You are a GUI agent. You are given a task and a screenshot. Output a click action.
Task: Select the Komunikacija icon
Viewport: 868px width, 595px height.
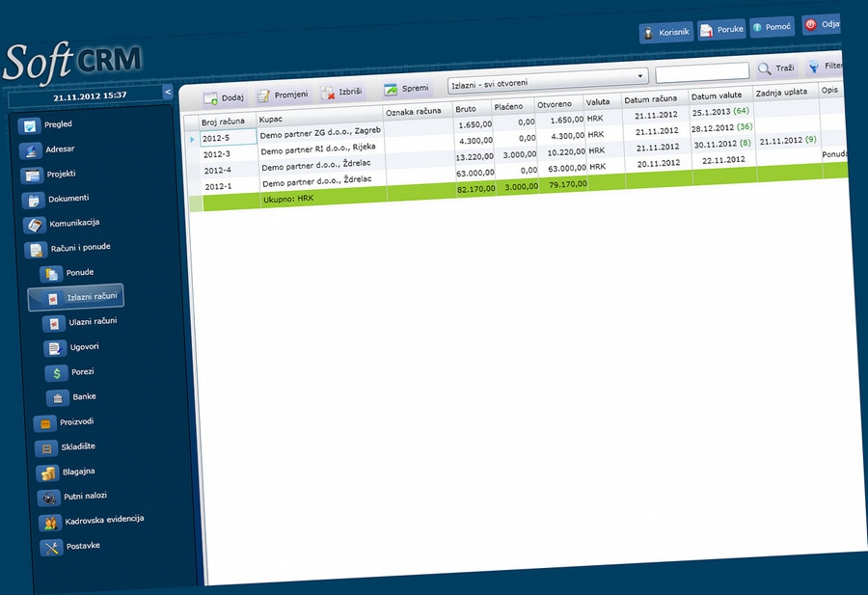click(x=35, y=226)
